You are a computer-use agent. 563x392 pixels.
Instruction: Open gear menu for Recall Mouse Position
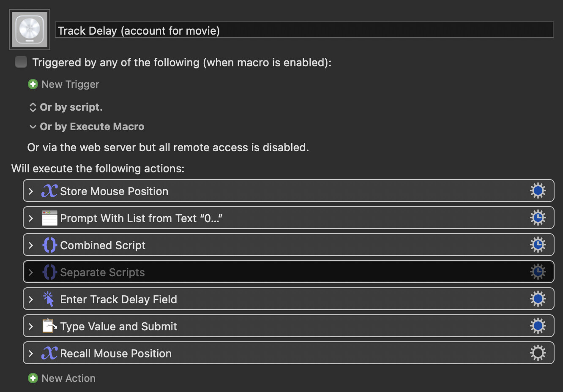pos(538,353)
